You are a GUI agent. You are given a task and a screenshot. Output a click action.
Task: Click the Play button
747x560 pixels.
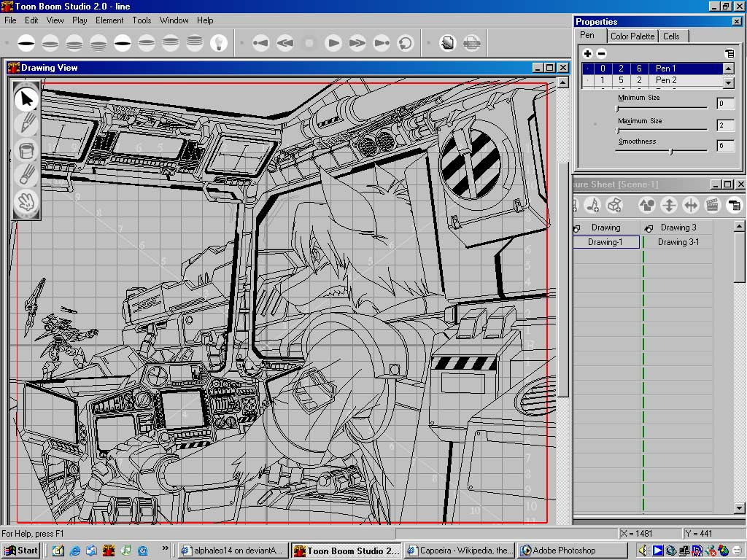tap(333, 43)
